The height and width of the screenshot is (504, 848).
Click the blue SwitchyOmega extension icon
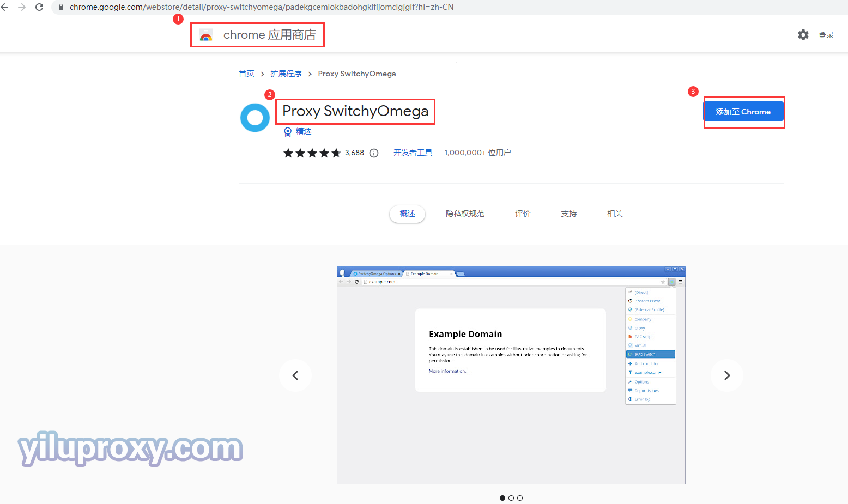255,118
